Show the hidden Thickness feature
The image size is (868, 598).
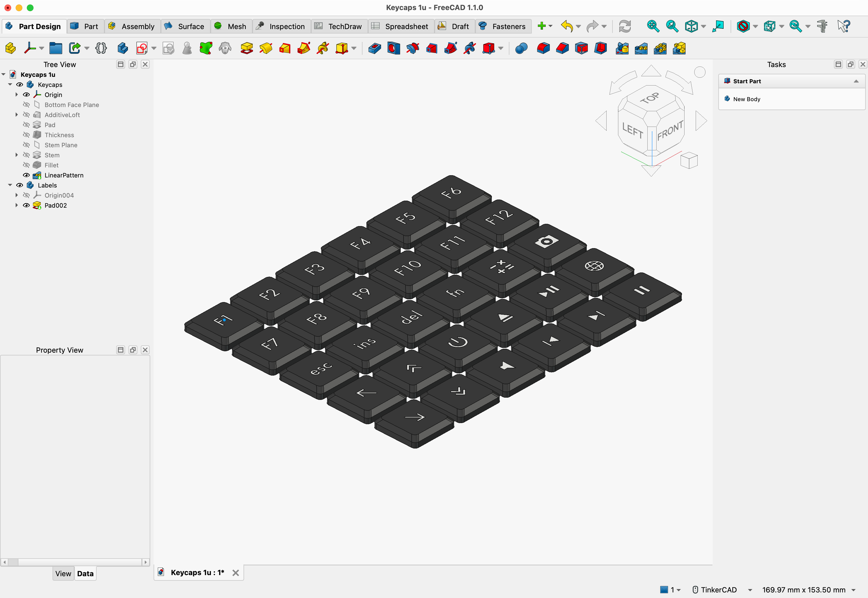(26, 135)
